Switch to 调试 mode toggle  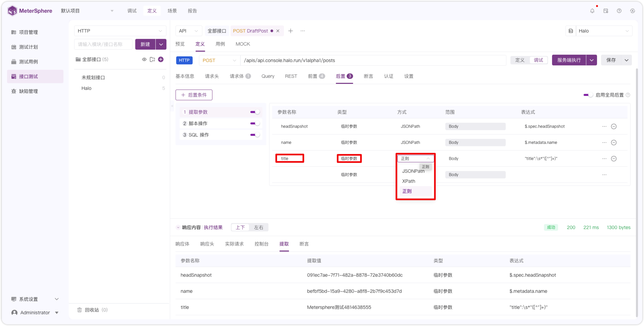point(538,60)
